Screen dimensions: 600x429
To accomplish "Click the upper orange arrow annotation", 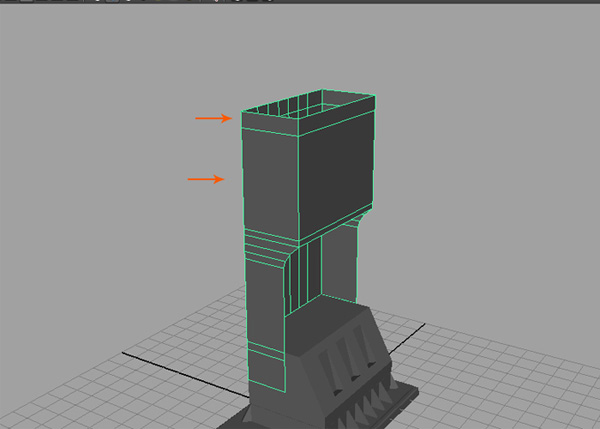I will [212, 118].
